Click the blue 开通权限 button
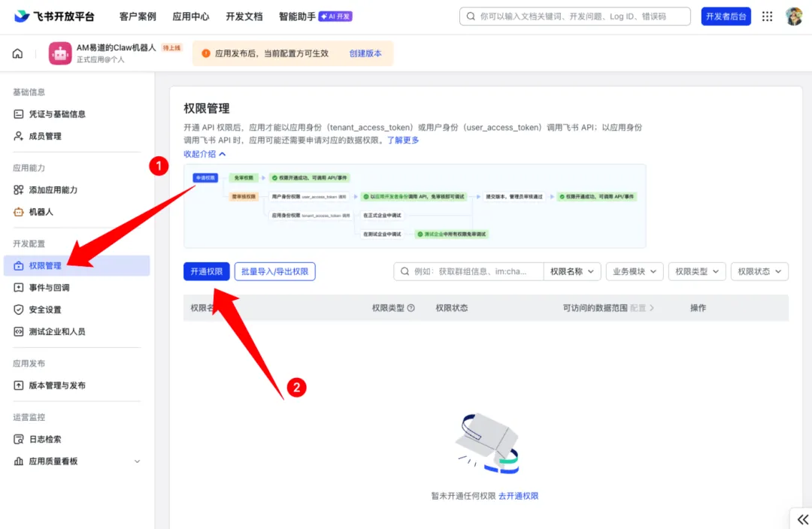This screenshot has height=529, width=812. click(206, 271)
